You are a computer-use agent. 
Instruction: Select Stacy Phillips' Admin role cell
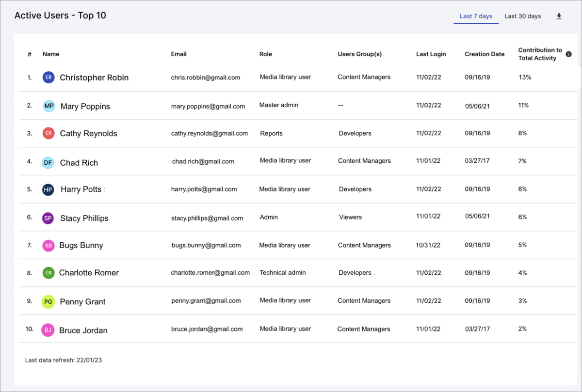point(269,217)
